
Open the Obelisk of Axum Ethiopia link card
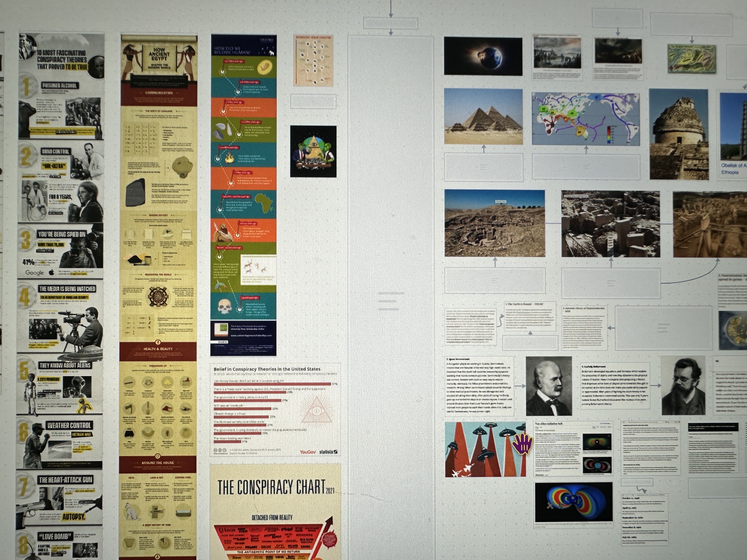[733, 134]
